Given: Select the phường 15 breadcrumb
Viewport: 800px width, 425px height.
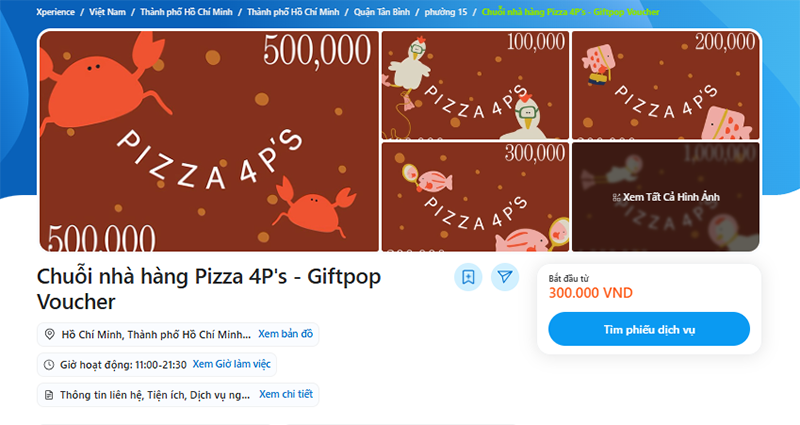Looking at the screenshot, I should 445,12.
